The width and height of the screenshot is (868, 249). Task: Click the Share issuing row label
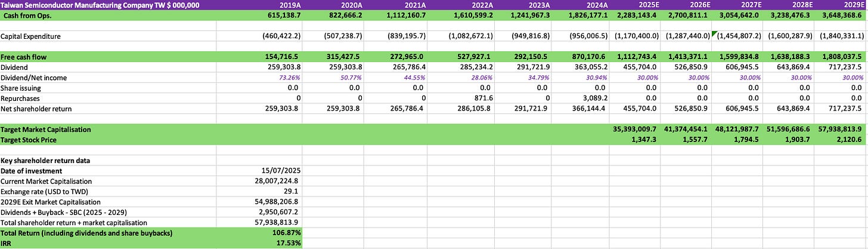point(21,88)
